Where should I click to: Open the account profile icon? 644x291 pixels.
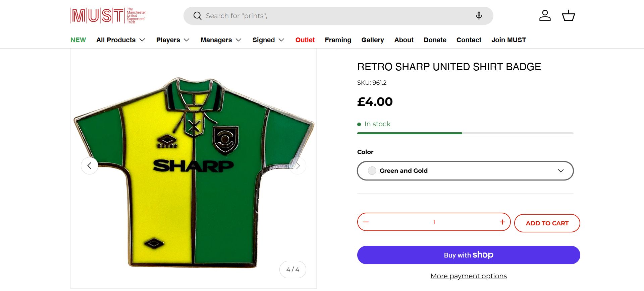tap(545, 16)
